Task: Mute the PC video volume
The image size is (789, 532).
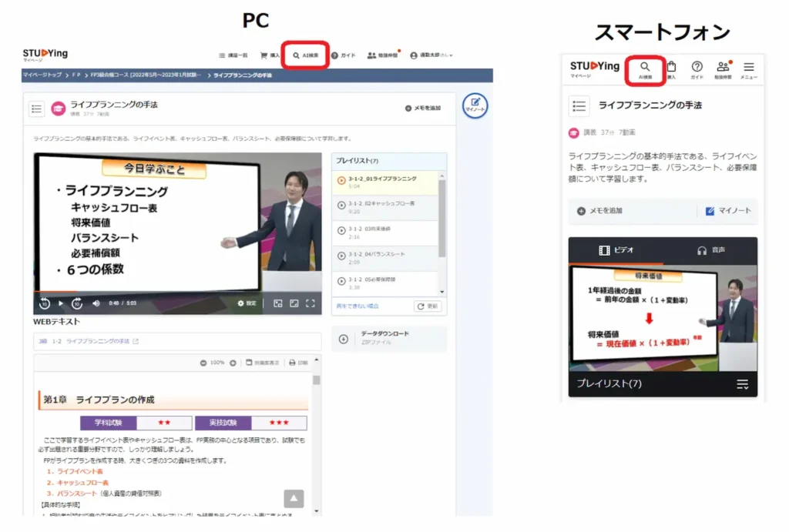Action: point(96,303)
